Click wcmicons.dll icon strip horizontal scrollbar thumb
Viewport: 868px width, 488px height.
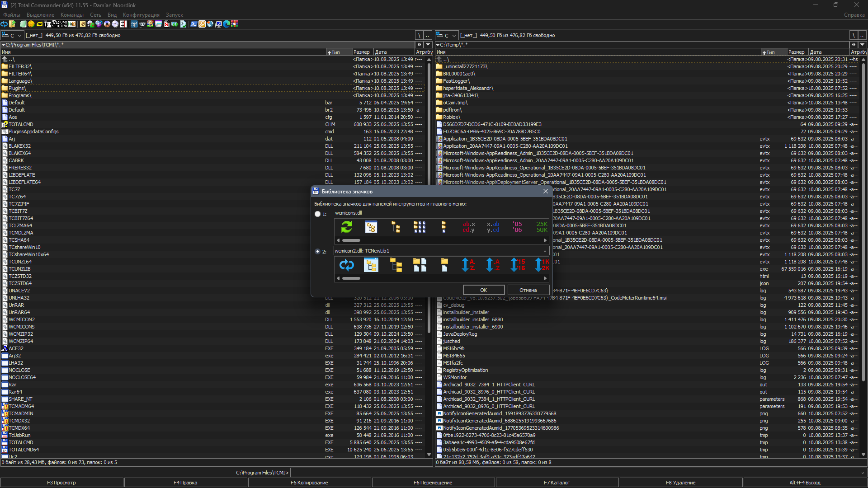pos(351,240)
